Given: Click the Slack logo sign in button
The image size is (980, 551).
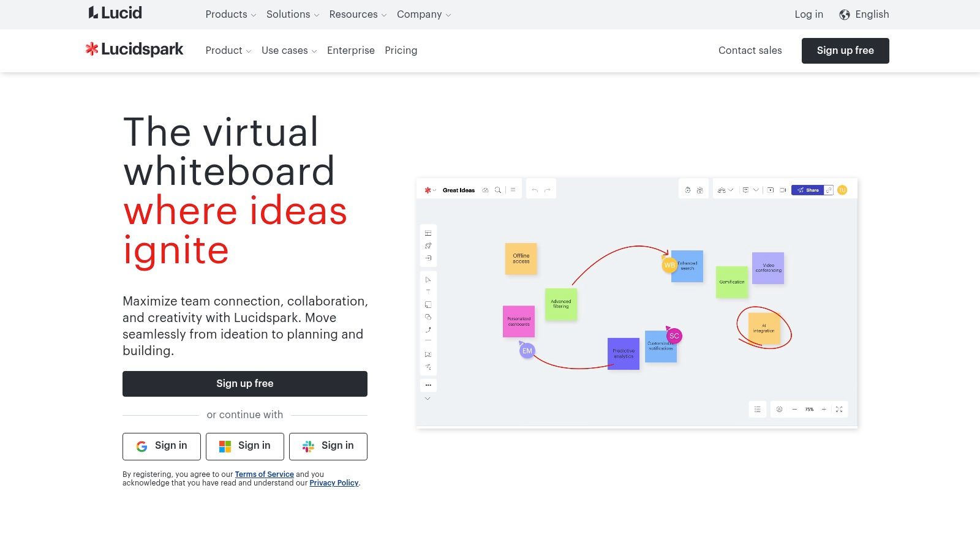Looking at the screenshot, I should pyautogui.click(x=328, y=446).
